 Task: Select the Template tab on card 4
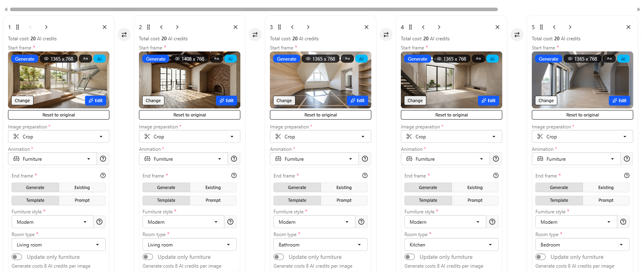click(428, 200)
